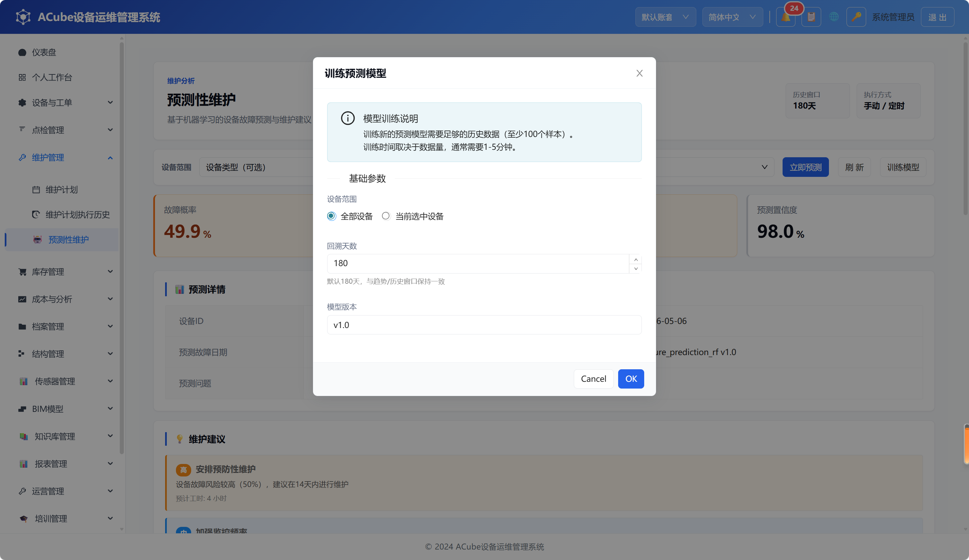
Task: Select the 当前选中设备 radio button
Action: pyautogui.click(x=386, y=216)
